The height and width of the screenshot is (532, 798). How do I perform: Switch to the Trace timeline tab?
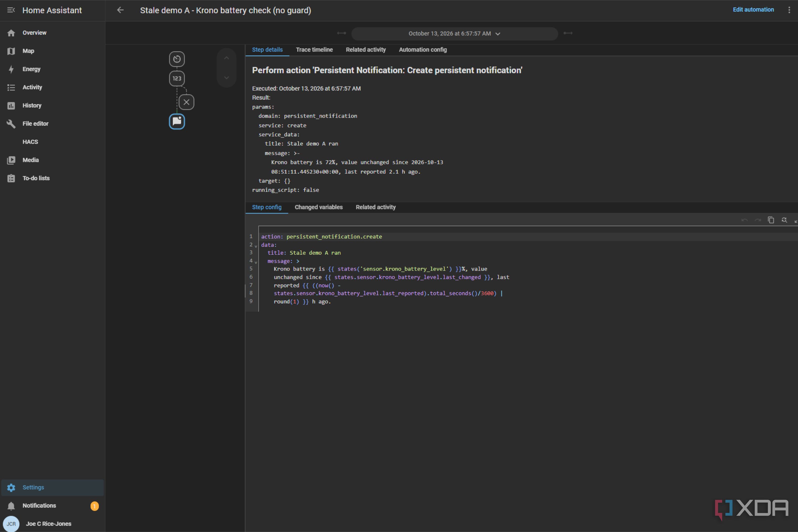(x=314, y=49)
